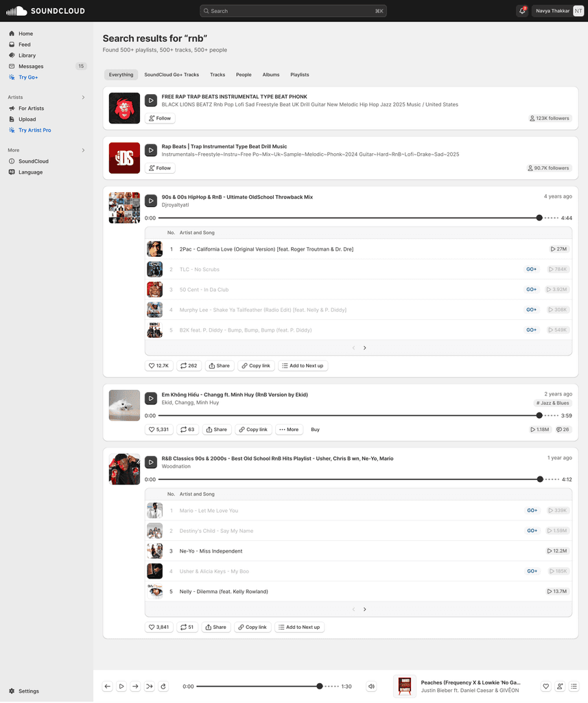The image size is (588, 703).
Task: Open Navya Thakkar profile menu
Action: (558, 11)
